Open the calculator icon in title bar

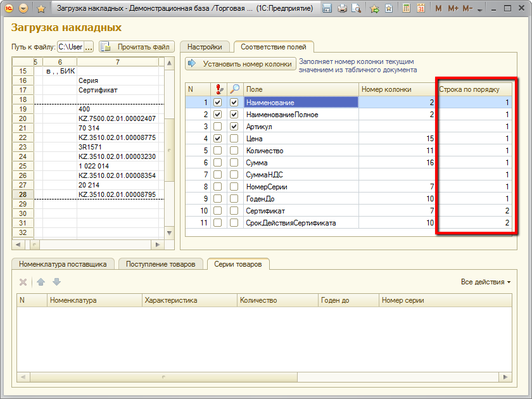click(x=406, y=9)
